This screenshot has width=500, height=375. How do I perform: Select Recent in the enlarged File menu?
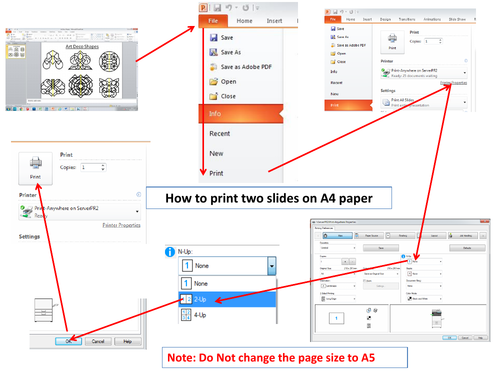pyautogui.click(x=220, y=134)
